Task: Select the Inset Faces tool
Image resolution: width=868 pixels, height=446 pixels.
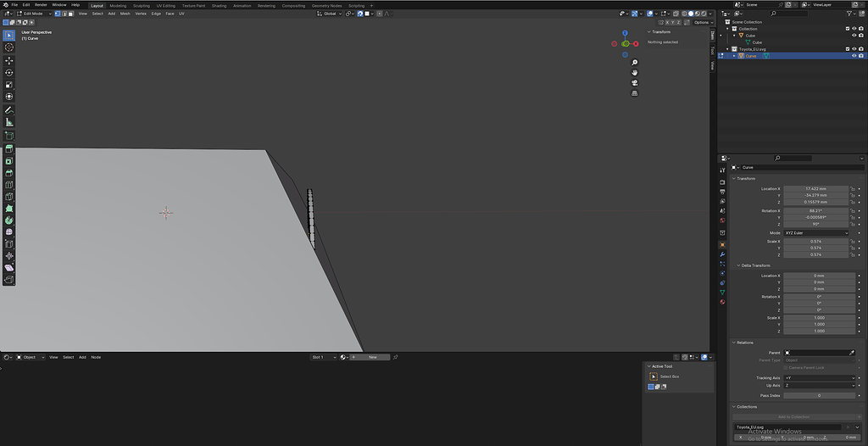Action: click(8, 161)
